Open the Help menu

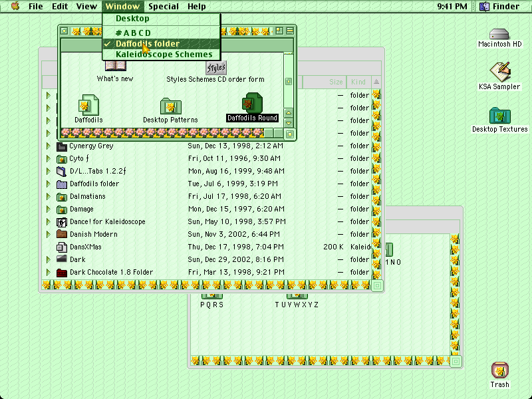tap(197, 6)
